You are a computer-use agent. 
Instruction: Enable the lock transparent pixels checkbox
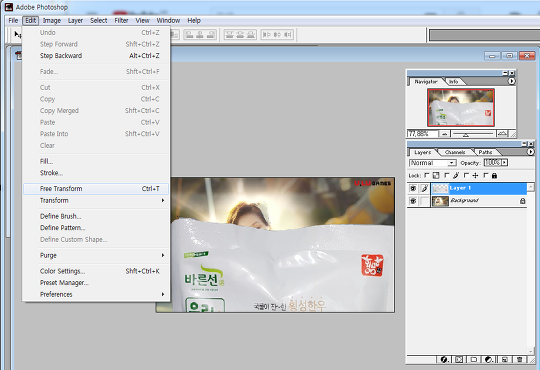coord(427,175)
